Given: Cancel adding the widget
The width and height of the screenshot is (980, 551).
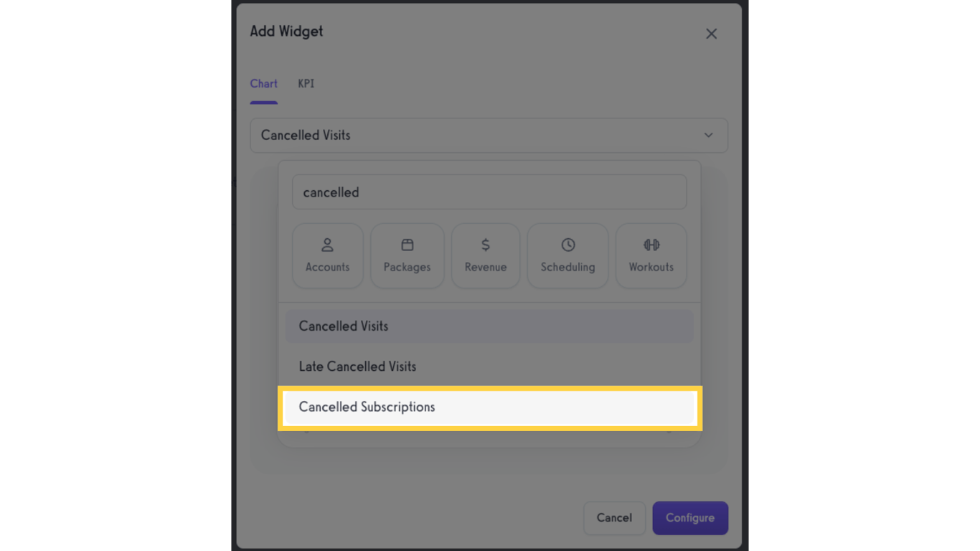Looking at the screenshot, I should click(614, 518).
